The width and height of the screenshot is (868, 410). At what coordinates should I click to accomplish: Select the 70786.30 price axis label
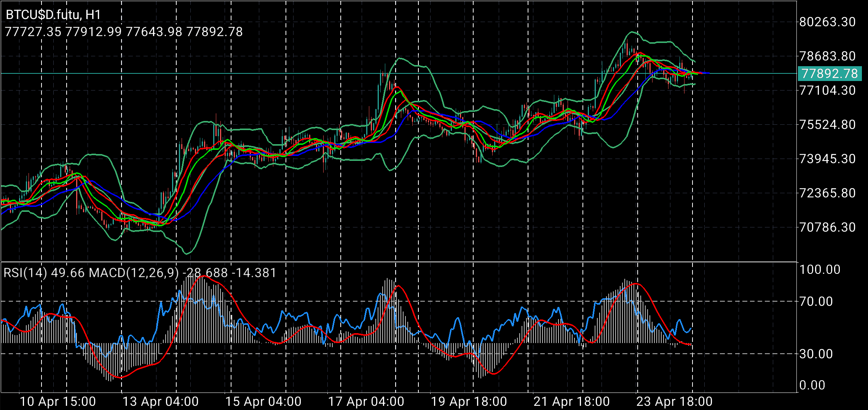[x=827, y=227]
